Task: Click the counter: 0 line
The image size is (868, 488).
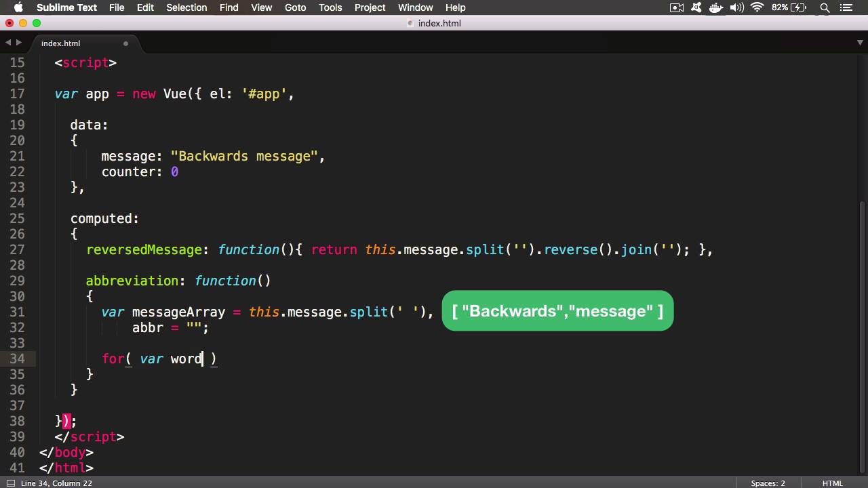Action: tap(140, 171)
